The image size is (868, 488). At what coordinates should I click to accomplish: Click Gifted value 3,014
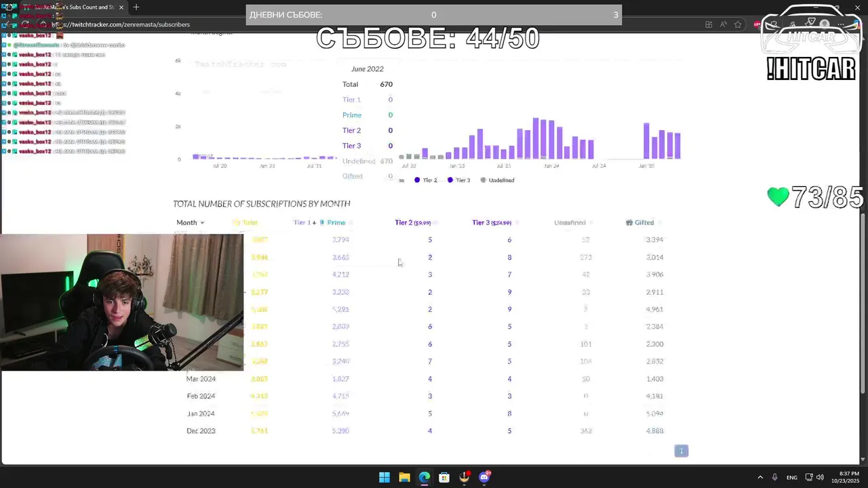[654, 258]
